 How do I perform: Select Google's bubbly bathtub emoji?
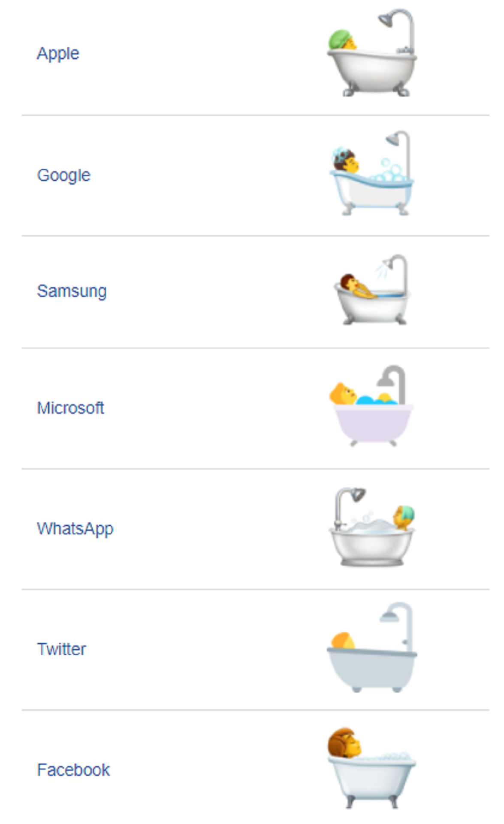pyautogui.click(x=371, y=173)
